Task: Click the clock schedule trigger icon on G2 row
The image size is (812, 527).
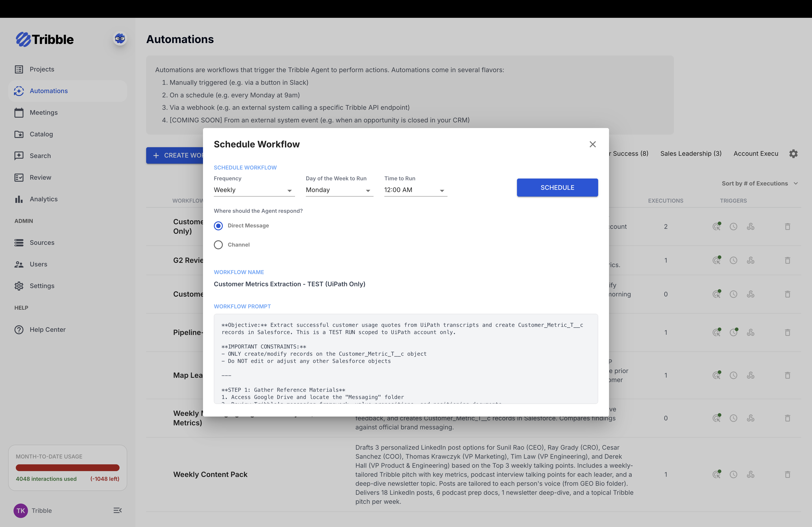Action: click(734, 260)
